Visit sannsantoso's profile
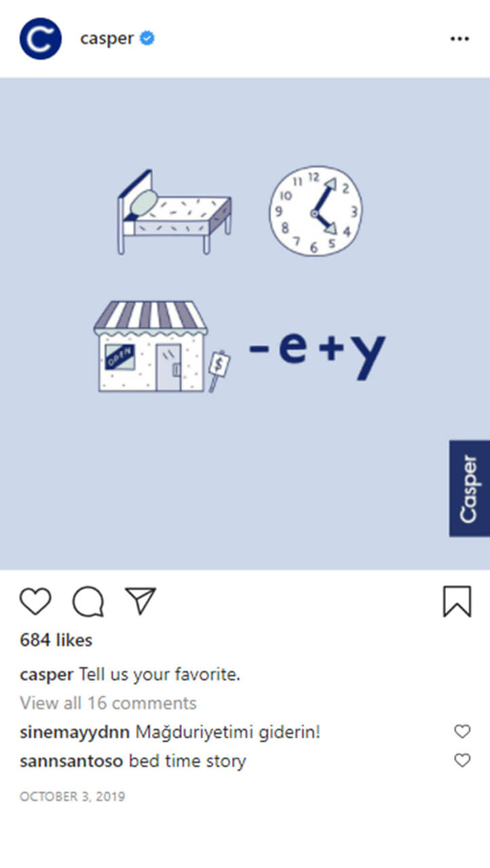Viewport: 490px width, 868px height. tap(72, 762)
